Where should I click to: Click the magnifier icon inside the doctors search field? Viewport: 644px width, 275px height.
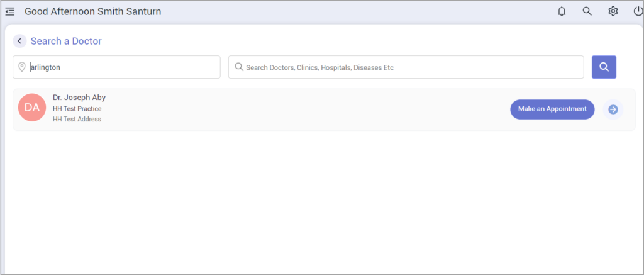click(239, 67)
